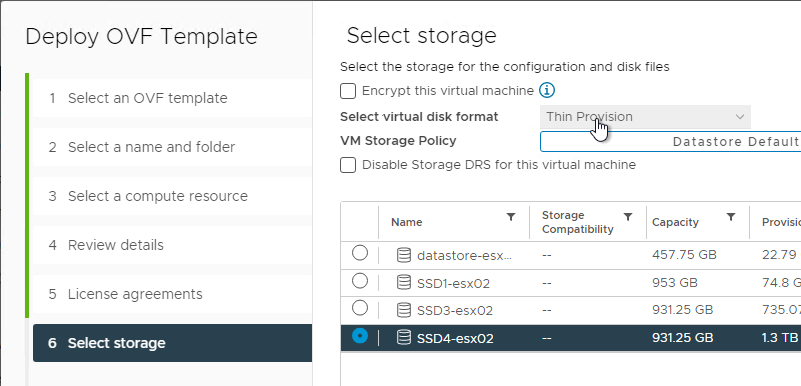This screenshot has height=386, width=801.
Task: Choose the SSD3-esx02 radio button
Action: tap(360, 308)
